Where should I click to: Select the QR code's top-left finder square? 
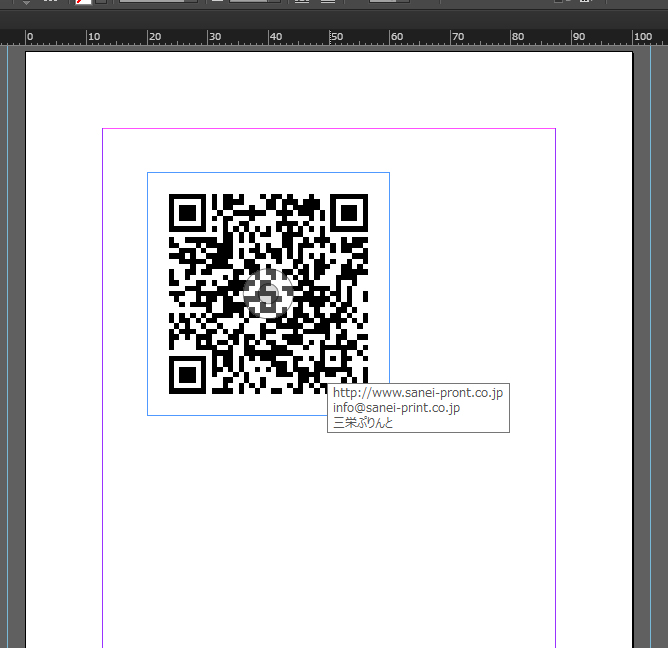187,213
